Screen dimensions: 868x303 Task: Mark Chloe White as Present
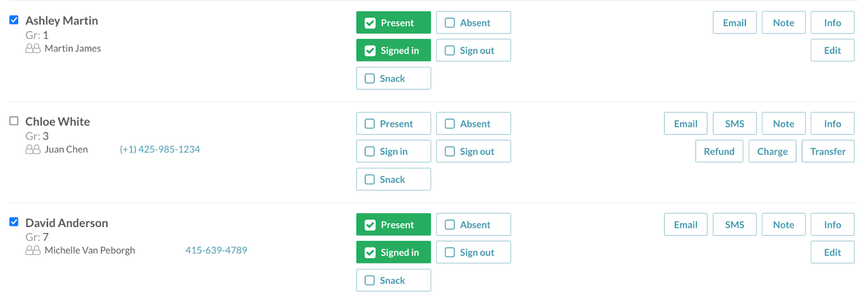[393, 124]
